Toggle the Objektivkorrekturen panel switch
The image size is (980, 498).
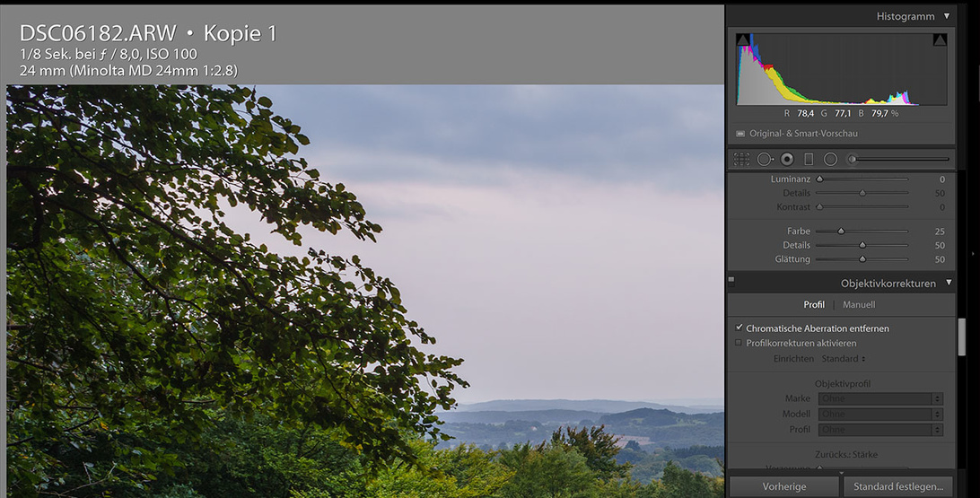click(731, 281)
